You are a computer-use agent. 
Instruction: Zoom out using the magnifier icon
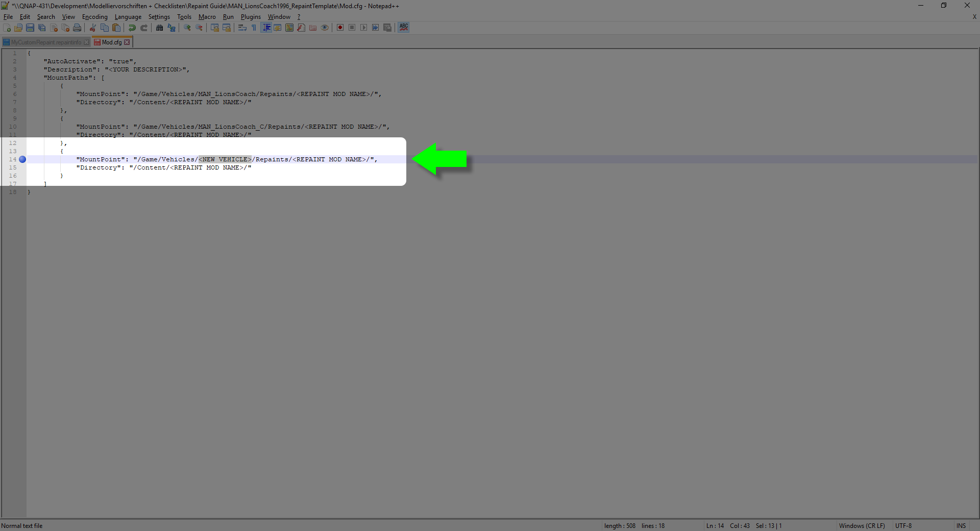199,28
